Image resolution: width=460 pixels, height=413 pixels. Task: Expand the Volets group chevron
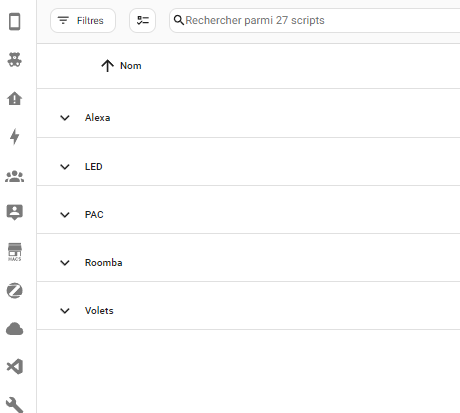point(65,311)
